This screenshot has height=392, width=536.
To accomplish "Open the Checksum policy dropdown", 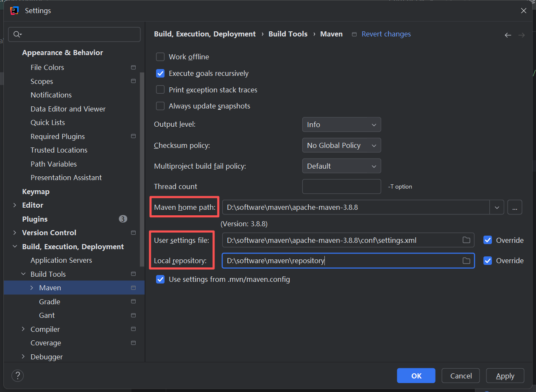I will [341, 145].
